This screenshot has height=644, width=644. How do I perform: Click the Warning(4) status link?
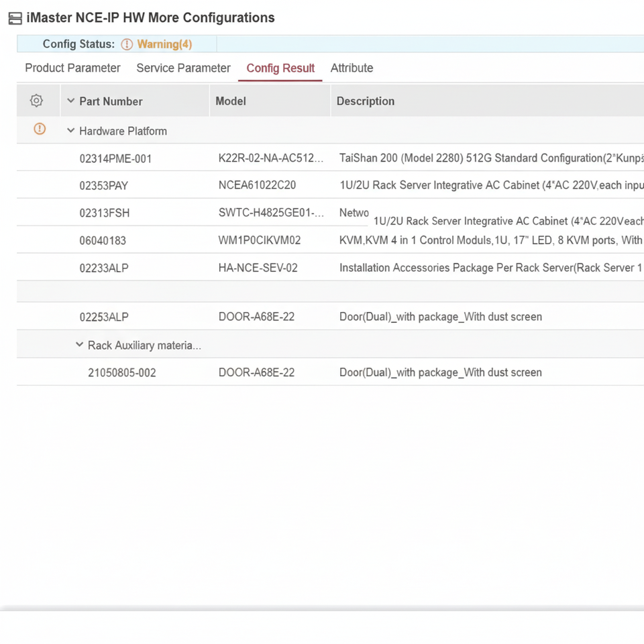[165, 44]
